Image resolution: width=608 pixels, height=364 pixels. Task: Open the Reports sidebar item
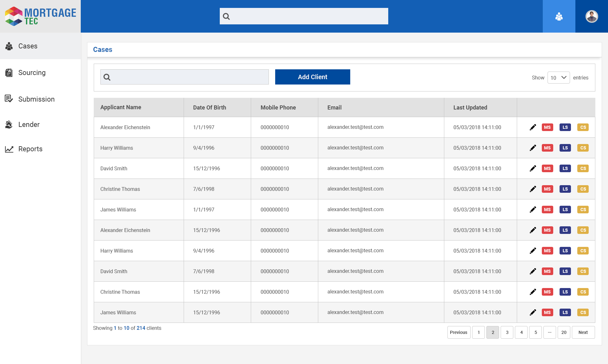[x=30, y=149]
